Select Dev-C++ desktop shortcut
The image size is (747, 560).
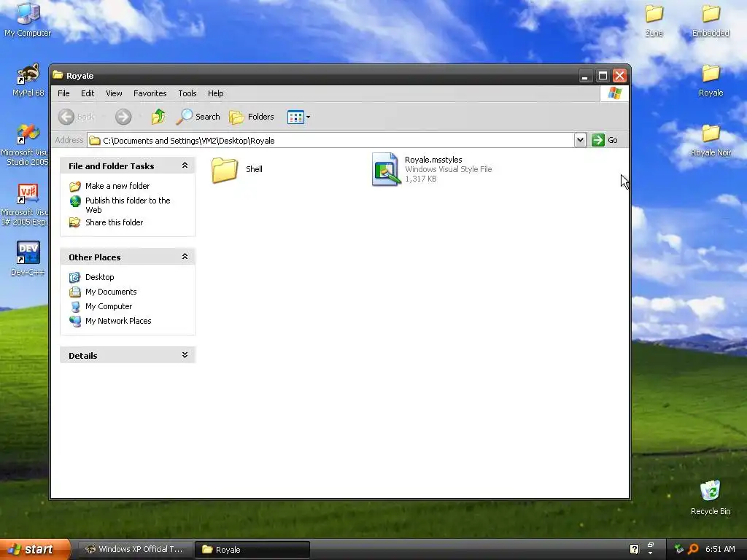28,260
